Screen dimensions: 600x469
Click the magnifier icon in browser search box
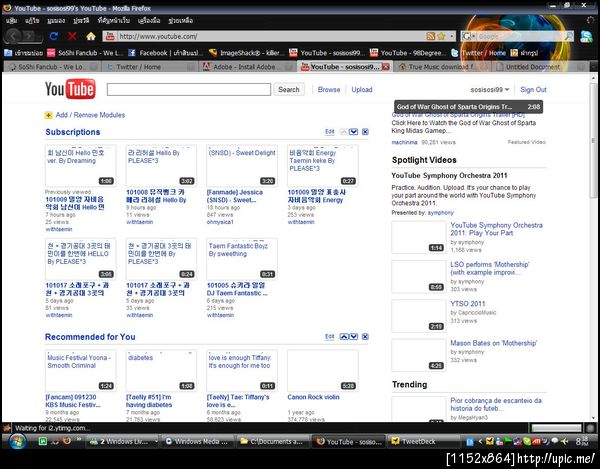(569, 36)
